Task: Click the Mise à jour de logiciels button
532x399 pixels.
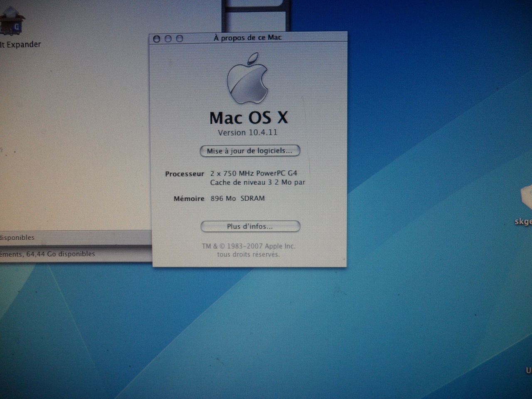Action: coord(250,151)
